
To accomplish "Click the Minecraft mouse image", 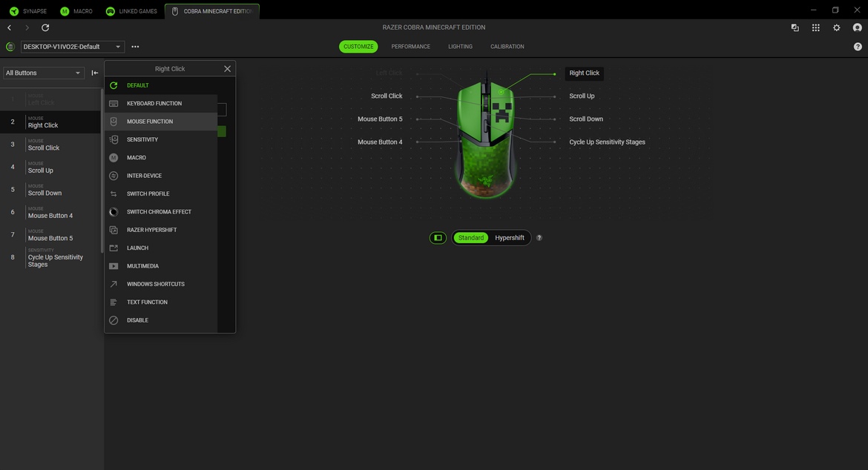I will pos(486,138).
